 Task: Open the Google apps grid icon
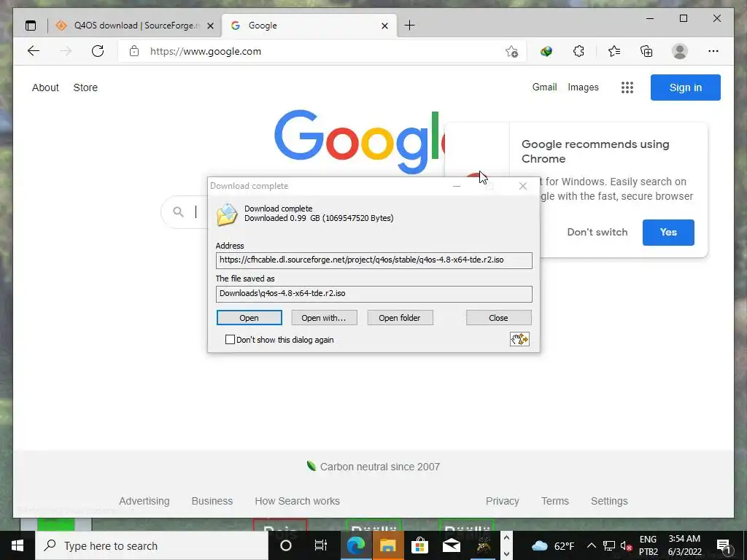627,87
